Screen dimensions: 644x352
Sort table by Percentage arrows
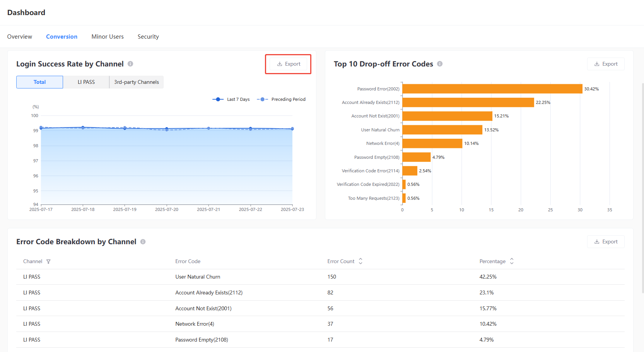click(512, 262)
